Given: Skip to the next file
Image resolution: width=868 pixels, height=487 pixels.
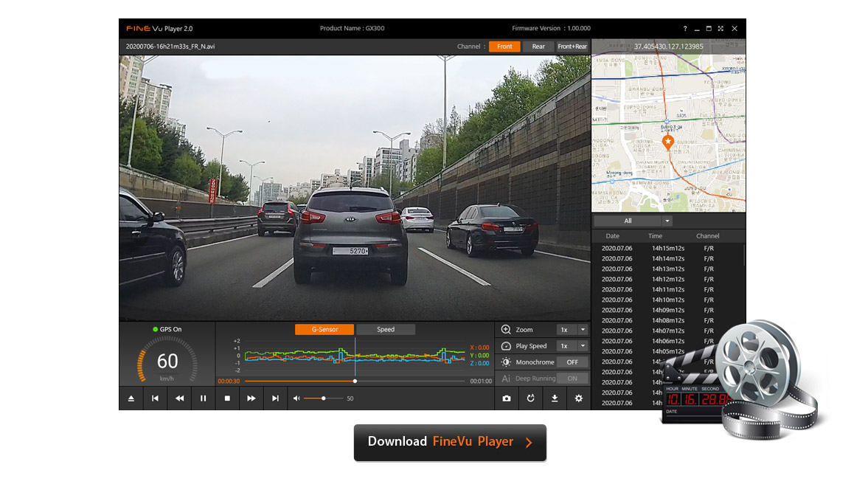Looking at the screenshot, I should click(275, 398).
